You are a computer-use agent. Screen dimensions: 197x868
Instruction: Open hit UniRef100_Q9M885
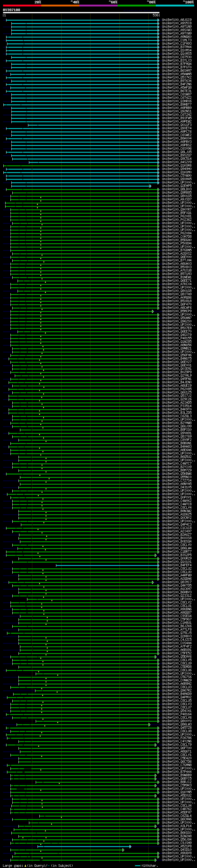177,192
